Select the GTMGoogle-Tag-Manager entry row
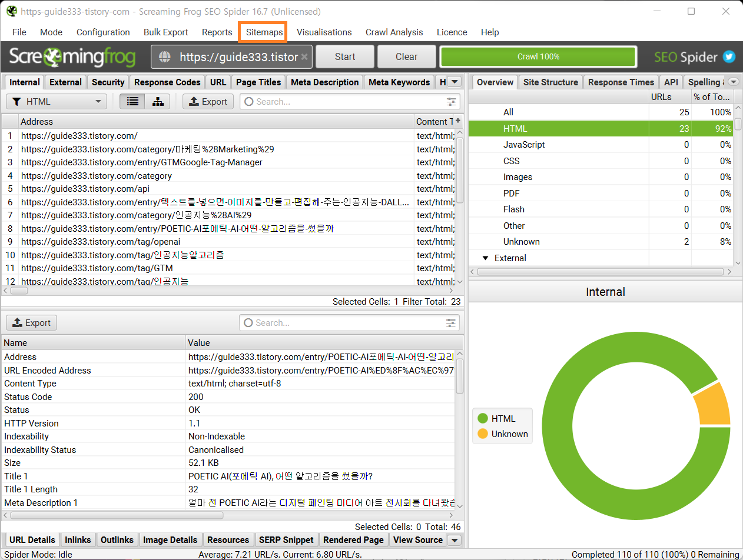743x560 pixels. point(228,162)
